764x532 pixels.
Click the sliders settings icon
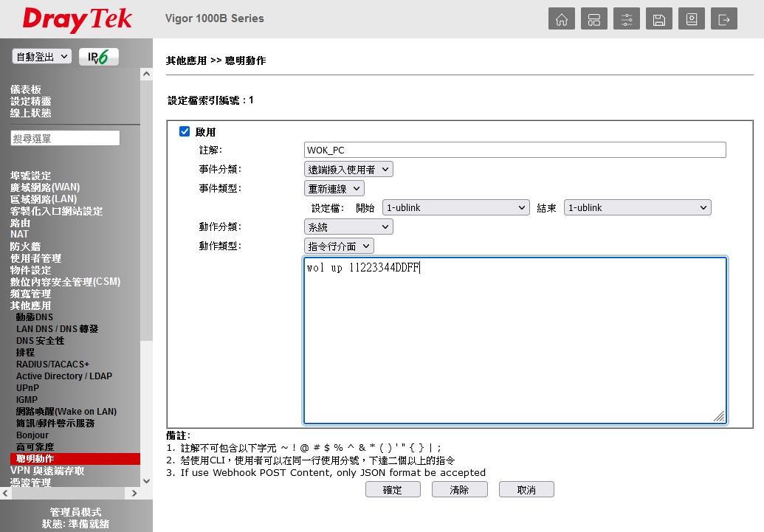(627, 19)
